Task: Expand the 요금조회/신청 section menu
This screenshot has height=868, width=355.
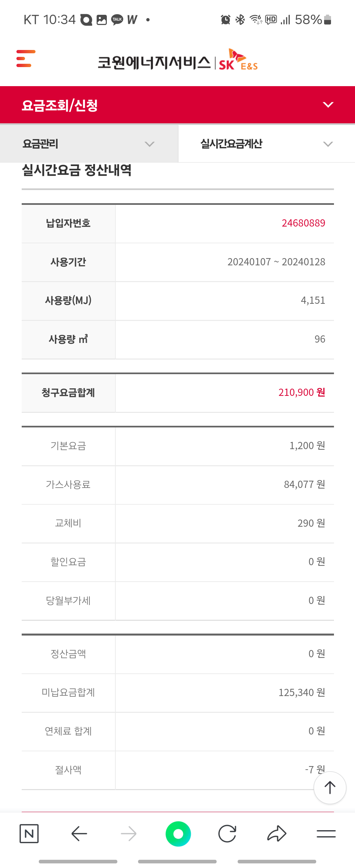Action: click(x=328, y=105)
